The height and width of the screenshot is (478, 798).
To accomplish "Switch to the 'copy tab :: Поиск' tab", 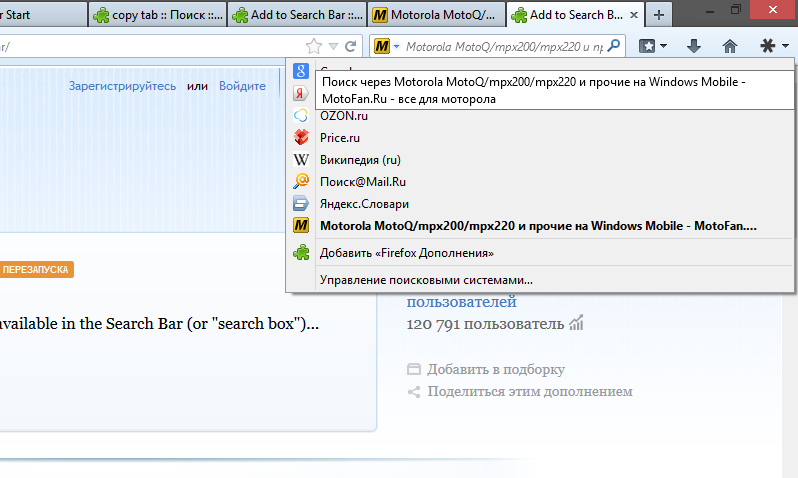I will point(158,15).
